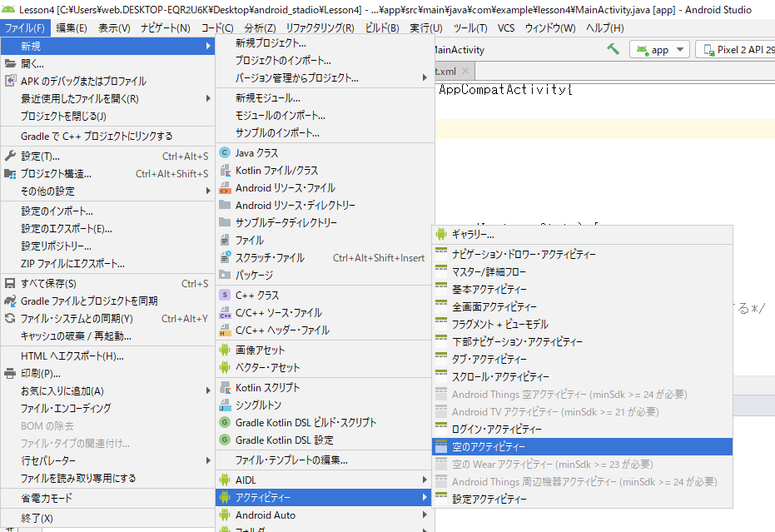The height and width of the screenshot is (532, 775).
Task: Click the C/C++ ソース・ファイル icon
Action: click(x=225, y=312)
